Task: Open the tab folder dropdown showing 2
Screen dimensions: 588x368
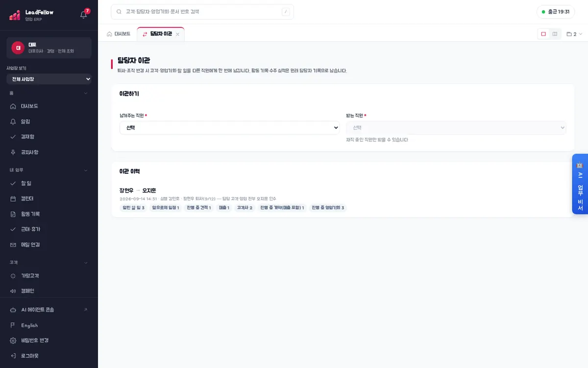Action: click(x=574, y=34)
